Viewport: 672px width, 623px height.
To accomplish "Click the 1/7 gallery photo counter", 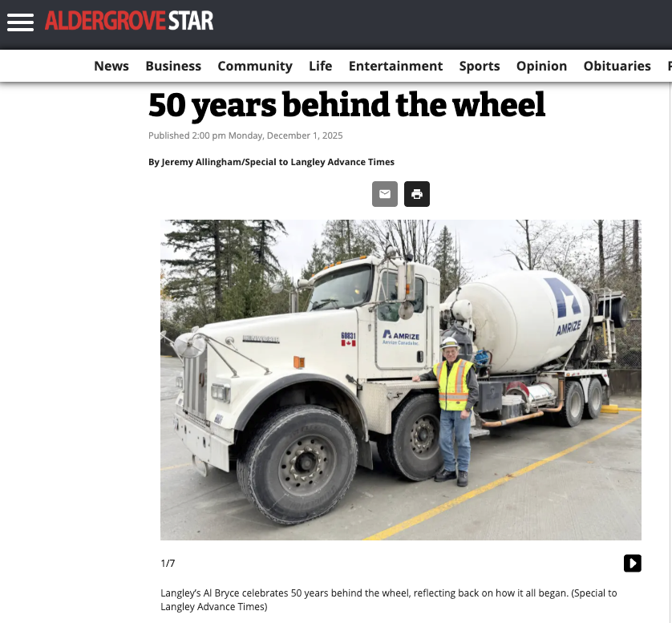I will pos(168,563).
